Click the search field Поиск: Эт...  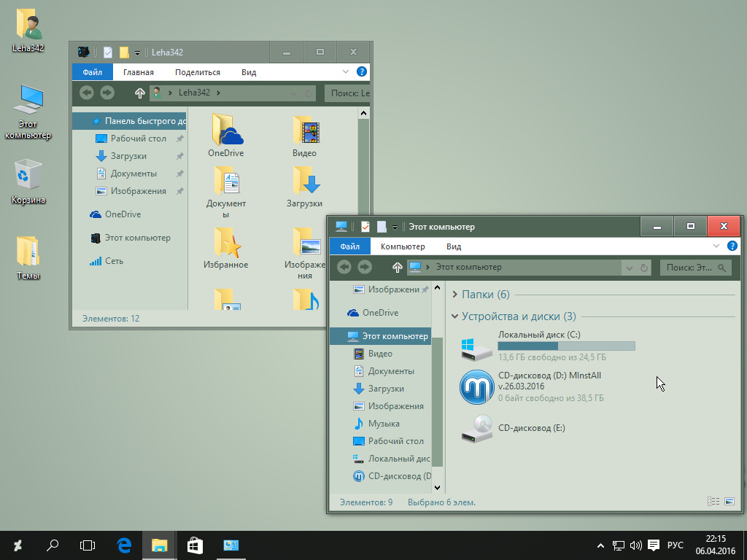pyautogui.click(x=689, y=268)
